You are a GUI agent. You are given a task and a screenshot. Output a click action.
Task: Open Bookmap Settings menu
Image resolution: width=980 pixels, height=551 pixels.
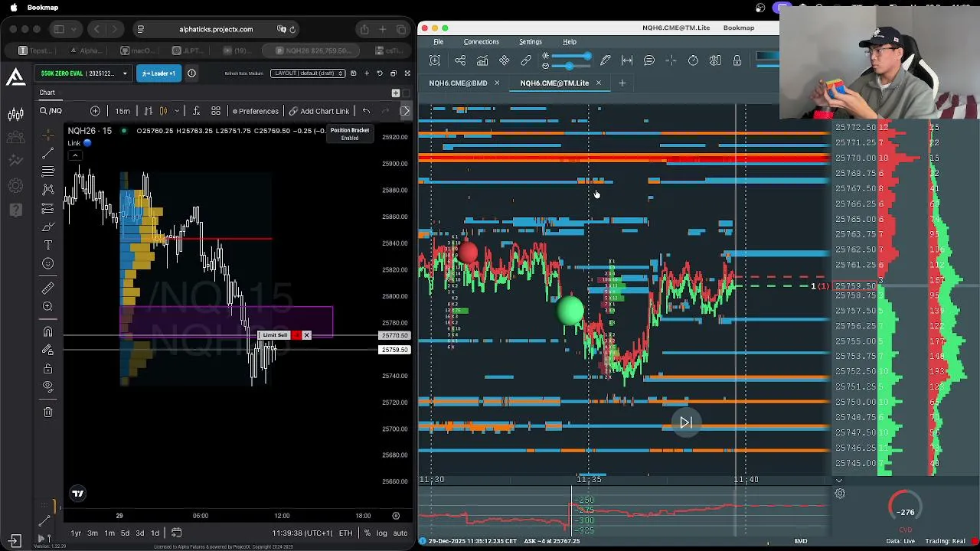[x=530, y=41]
